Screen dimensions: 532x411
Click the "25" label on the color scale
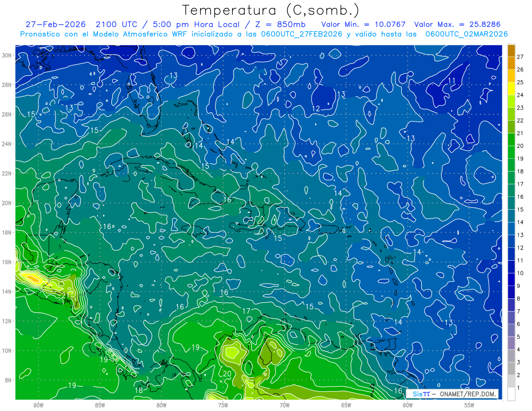point(520,82)
